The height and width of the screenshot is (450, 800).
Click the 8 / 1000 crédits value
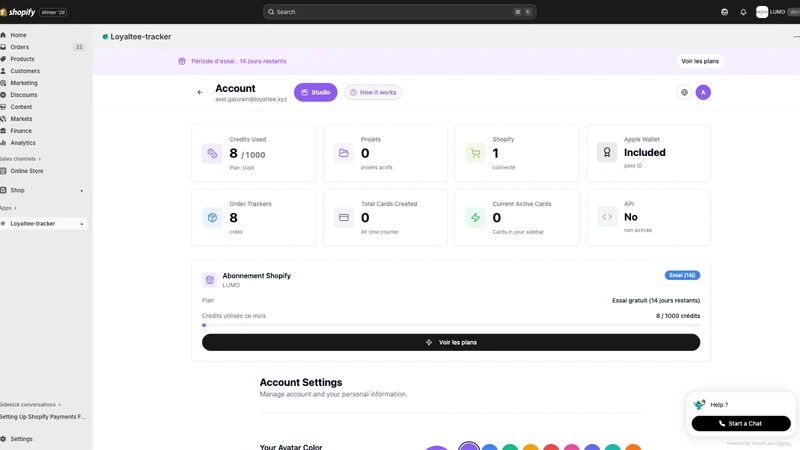[678, 316]
